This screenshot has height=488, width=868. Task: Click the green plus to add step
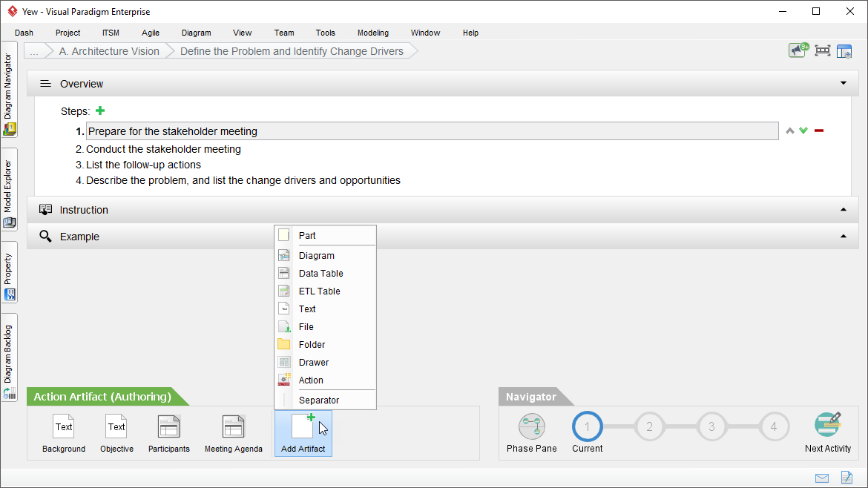tap(100, 111)
